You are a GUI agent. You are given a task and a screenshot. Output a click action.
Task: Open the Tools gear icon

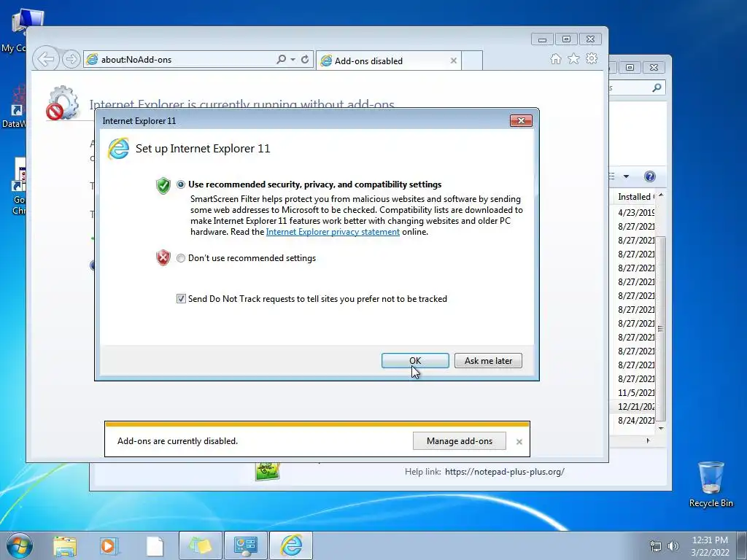pyautogui.click(x=592, y=58)
